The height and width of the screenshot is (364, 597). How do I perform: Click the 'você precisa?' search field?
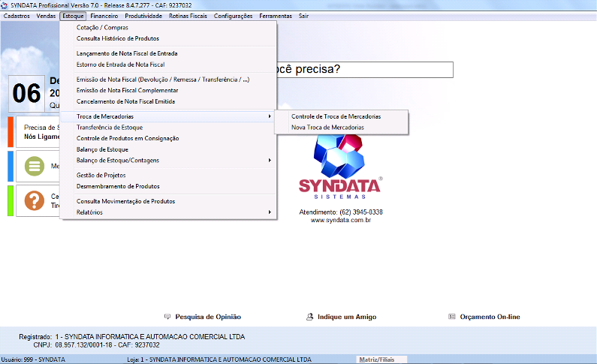coord(365,70)
